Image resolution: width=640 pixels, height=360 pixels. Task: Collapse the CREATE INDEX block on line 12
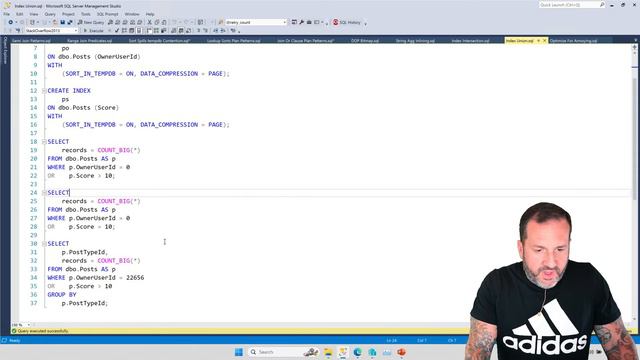click(x=44, y=91)
